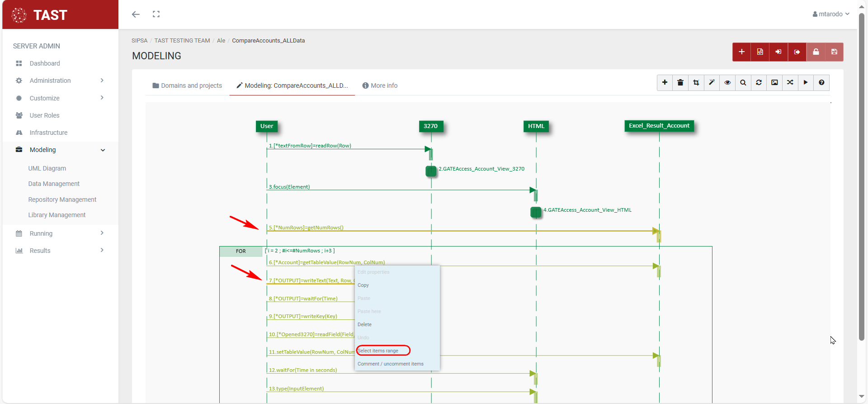This screenshot has width=868, height=404.
Task: Open the UML Diagram sidebar link
Action: click(x=47, y=168)
